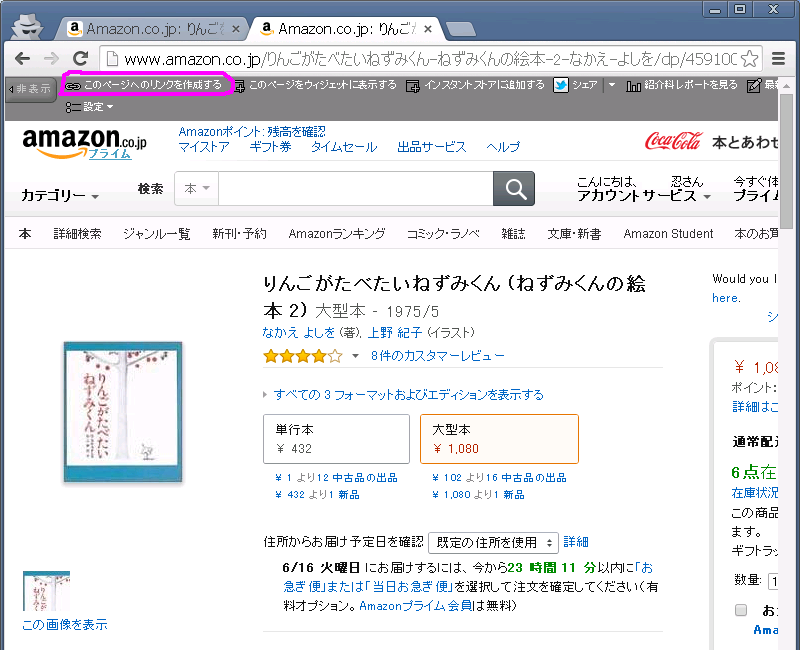Click the インスタントストアに追加する icon
Image resolution: width=800 pixels, height=650 pixels.
[412, 86]
